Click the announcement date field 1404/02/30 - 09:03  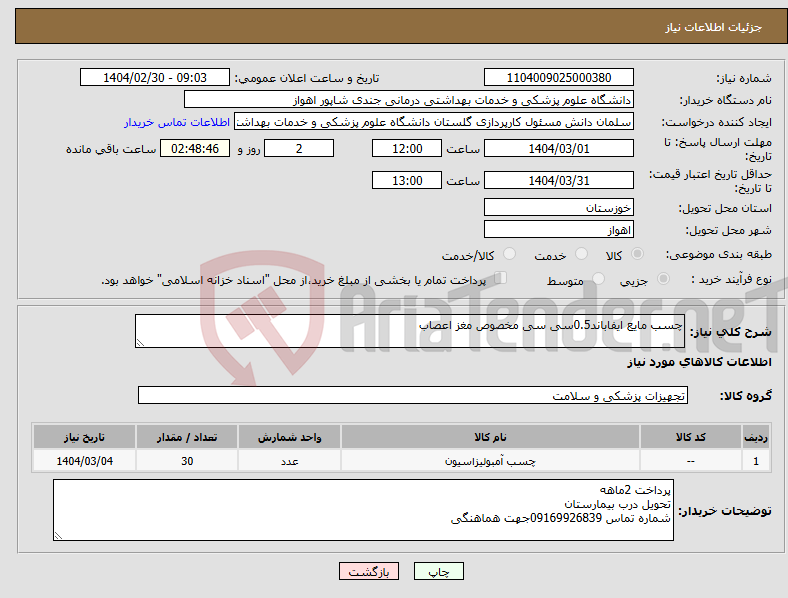[x=155, y=77]
